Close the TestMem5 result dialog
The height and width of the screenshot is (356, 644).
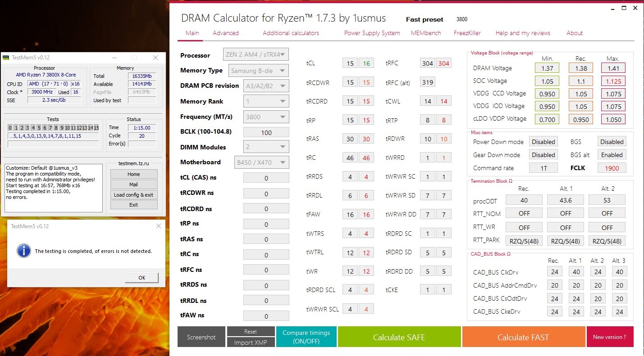coord(158,226)
